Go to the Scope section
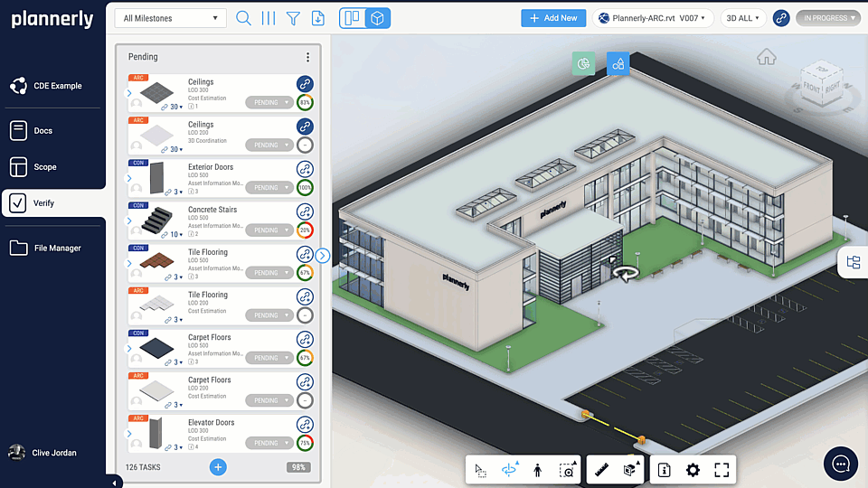 (44, 167)
